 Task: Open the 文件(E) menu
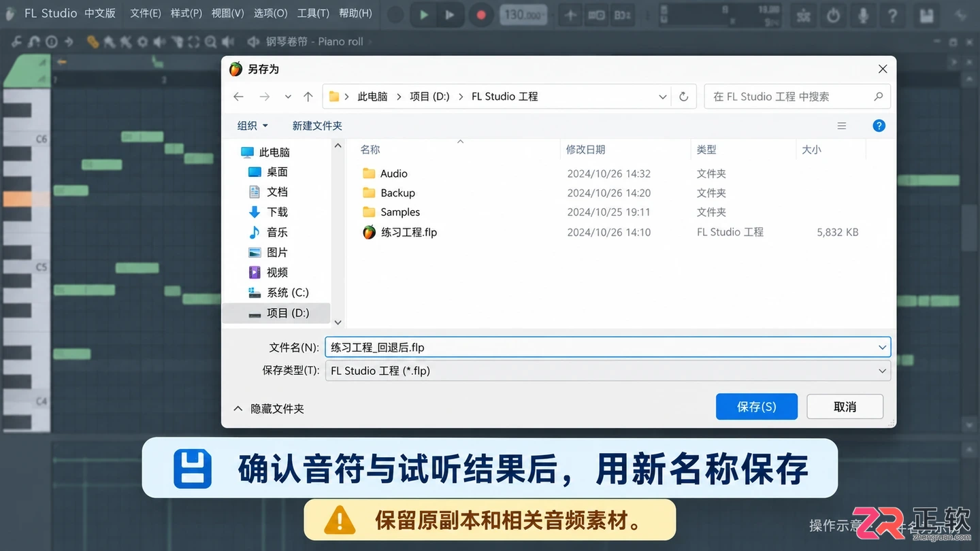click(145, 13)
